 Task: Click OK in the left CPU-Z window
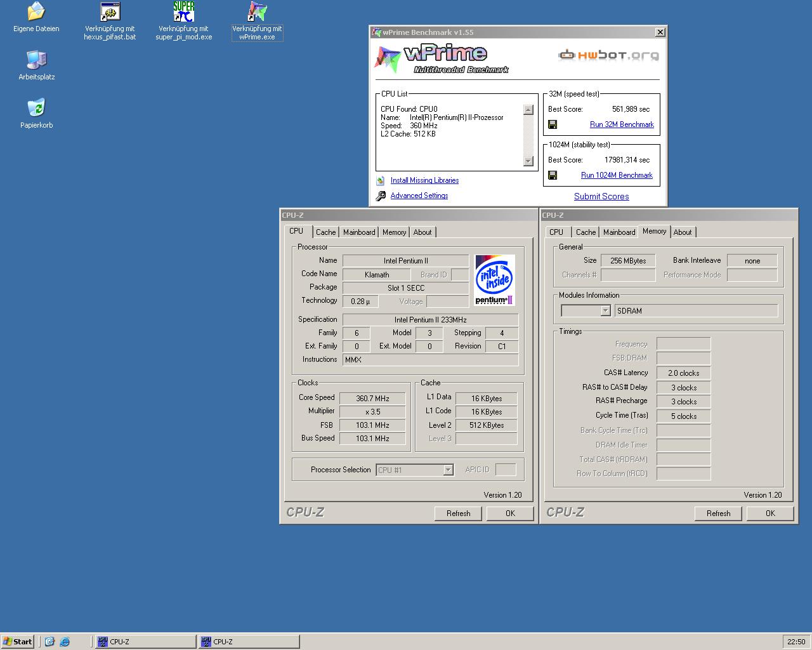pyautogui.click(x=510, y=513)
